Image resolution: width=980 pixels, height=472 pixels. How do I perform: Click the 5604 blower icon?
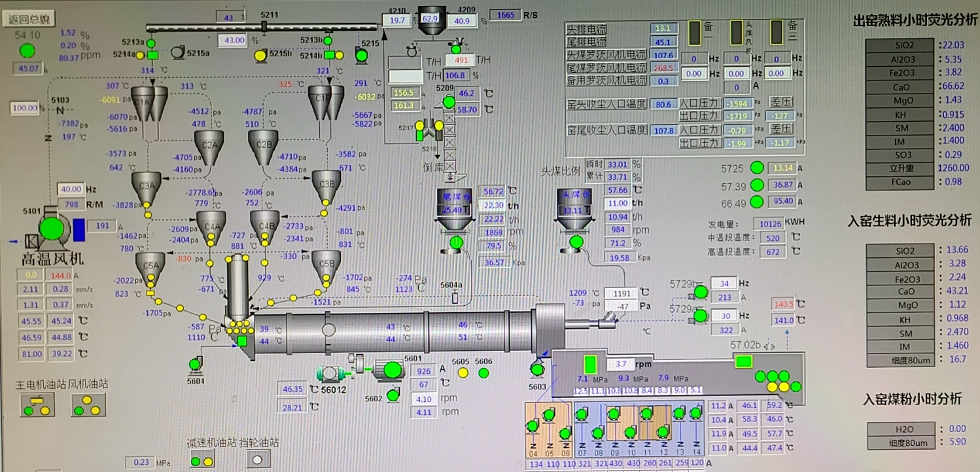click(x=195, y=365)
